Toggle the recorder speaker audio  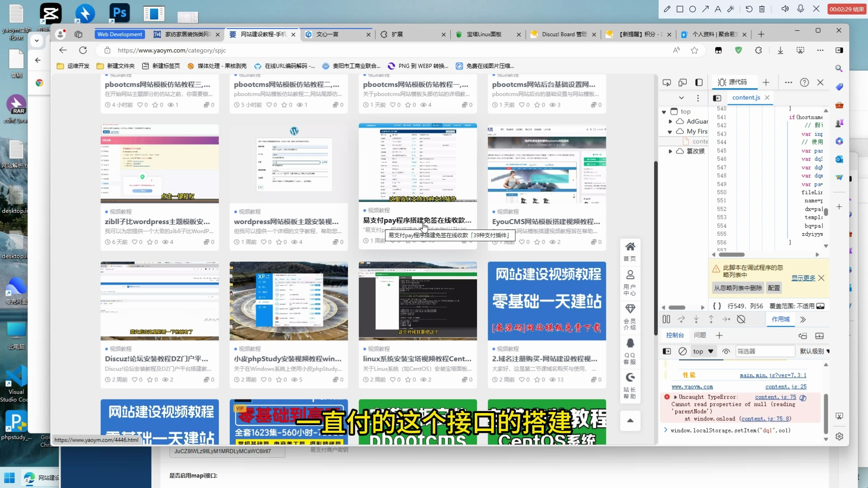[x=785, y=9]
